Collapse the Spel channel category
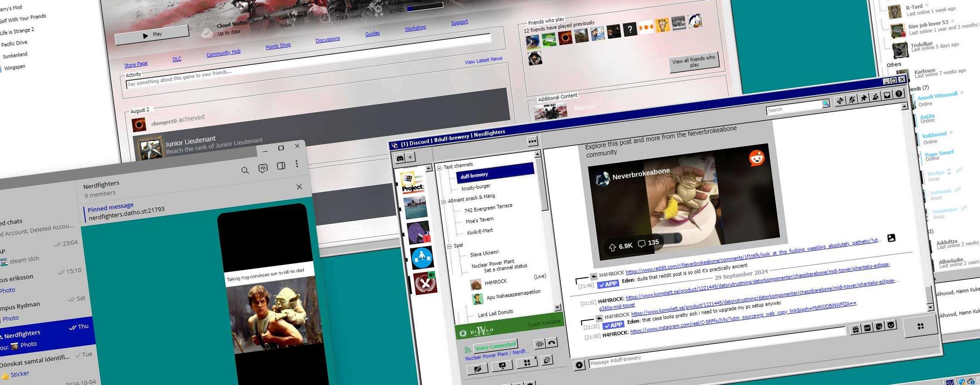Viewport: 980px width, 385px height. pos(450,247)
